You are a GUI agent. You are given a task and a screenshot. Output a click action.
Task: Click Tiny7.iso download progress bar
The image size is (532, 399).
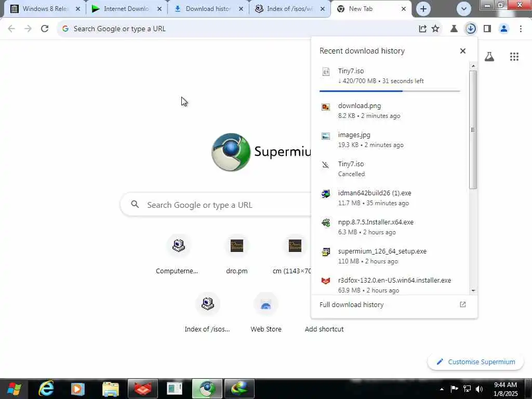(x=390, y=91)
